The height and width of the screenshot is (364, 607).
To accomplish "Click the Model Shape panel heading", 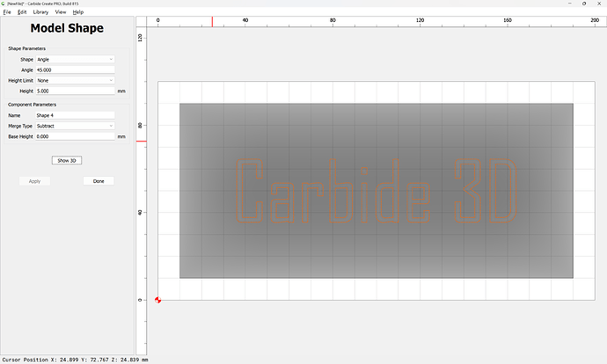I will click(67, 28).
